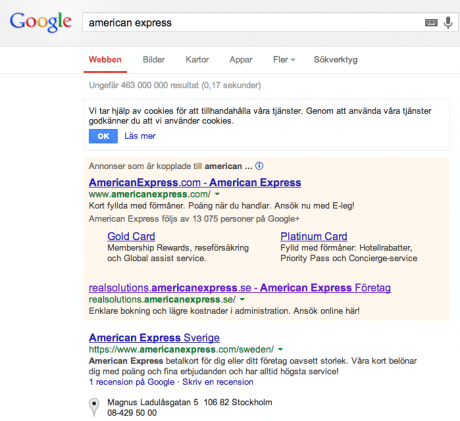Click green URL realsolutions.americanexpress.se/

point(162,299)
